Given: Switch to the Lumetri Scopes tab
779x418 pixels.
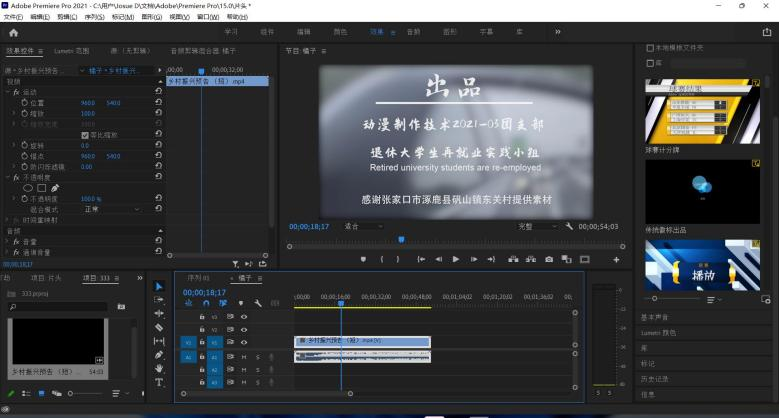Looking at the screenshot, I should (x=72, y=51).
